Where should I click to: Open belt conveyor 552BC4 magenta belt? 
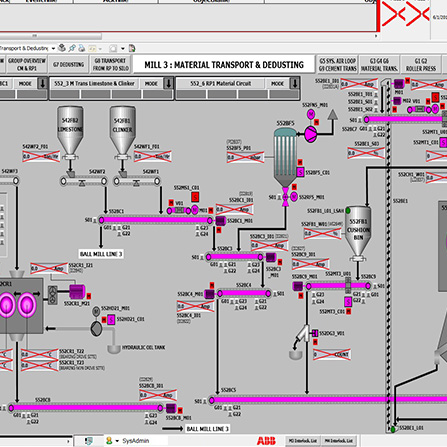pos(244,293)
